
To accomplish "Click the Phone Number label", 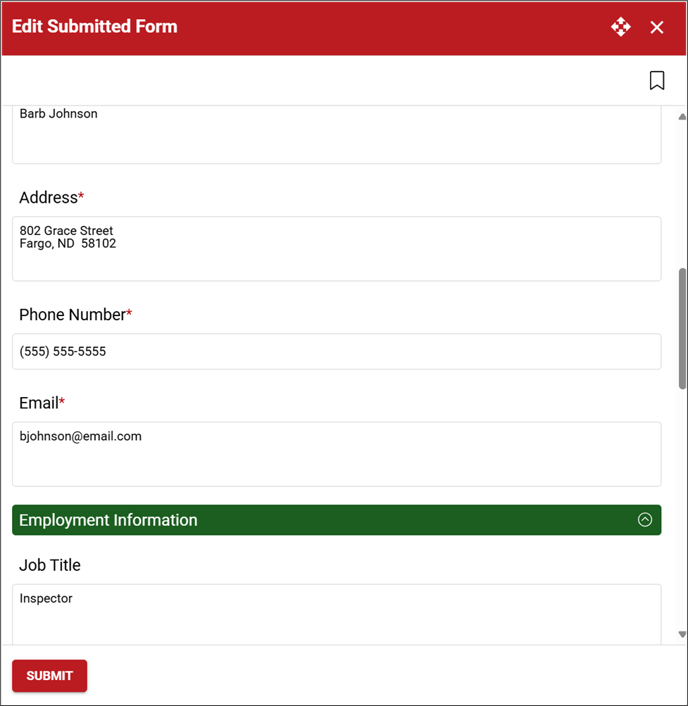I will [x=75, y=314].
